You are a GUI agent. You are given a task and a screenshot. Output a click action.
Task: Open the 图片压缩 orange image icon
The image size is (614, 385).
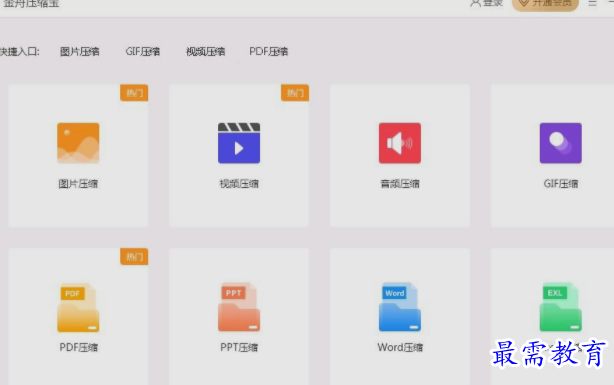click(78, 143)
